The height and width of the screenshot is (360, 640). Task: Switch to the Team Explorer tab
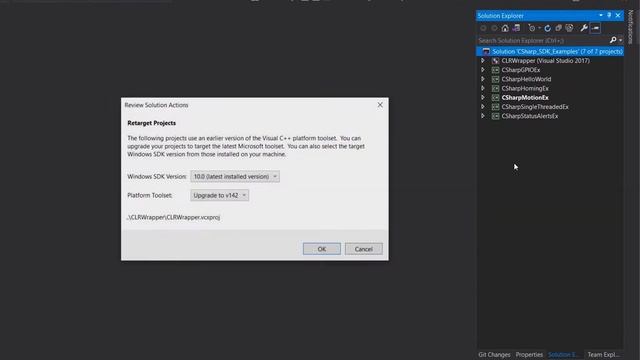(x=603, y=355)
